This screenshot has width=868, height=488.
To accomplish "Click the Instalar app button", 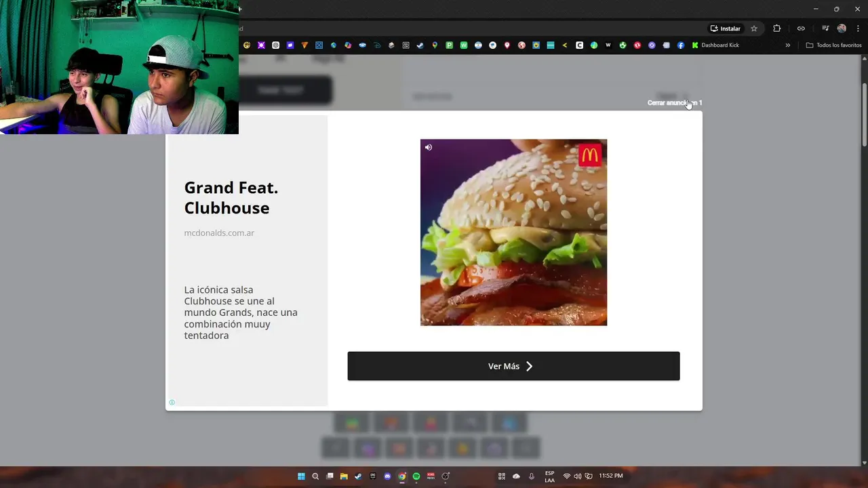I will point(725,28).
